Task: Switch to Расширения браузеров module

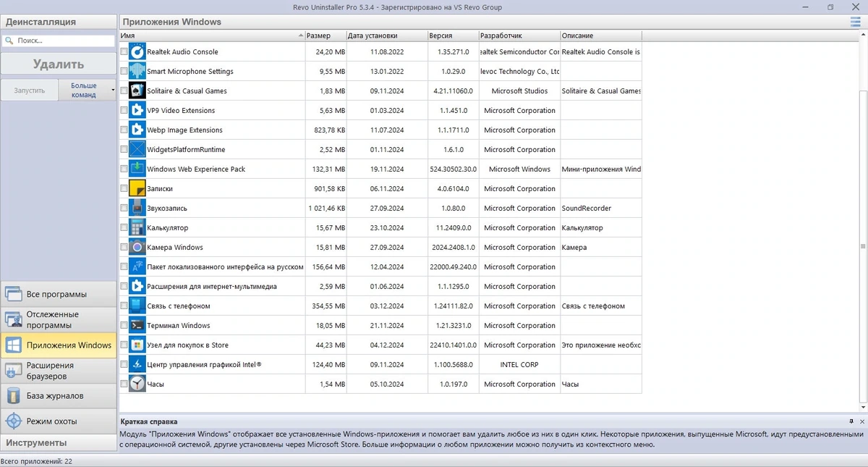Action: pyautogui.click(x=59, y=371)
